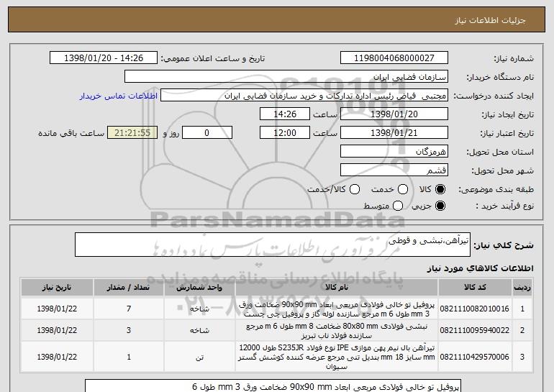
Task: Click the unit cell شاخه in row 1
Action: click(x=199, y=309)
